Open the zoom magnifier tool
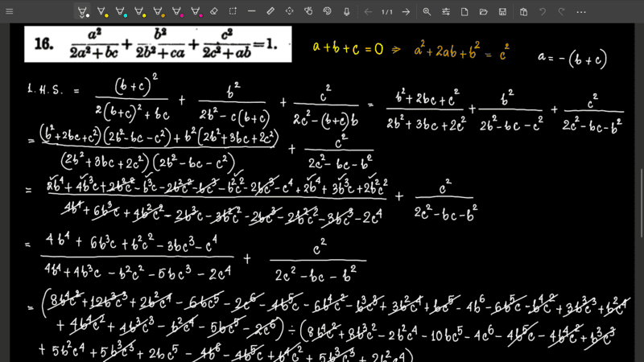Screen dimensions: 644x362 427,12
